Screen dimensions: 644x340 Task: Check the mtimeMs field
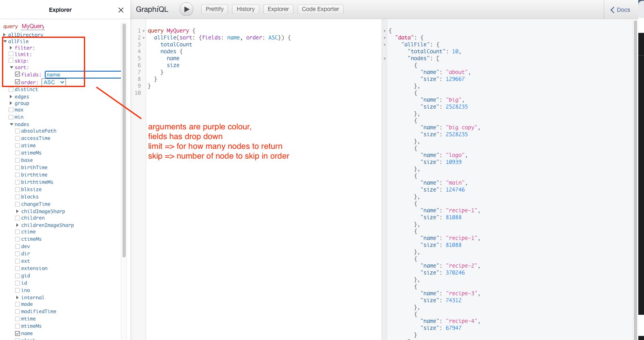18,326
